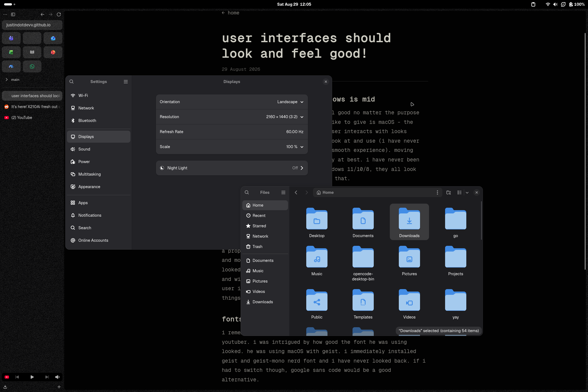Search in the Files window
The width and height of the screenshot is (588, 392).
click(247, 192)
